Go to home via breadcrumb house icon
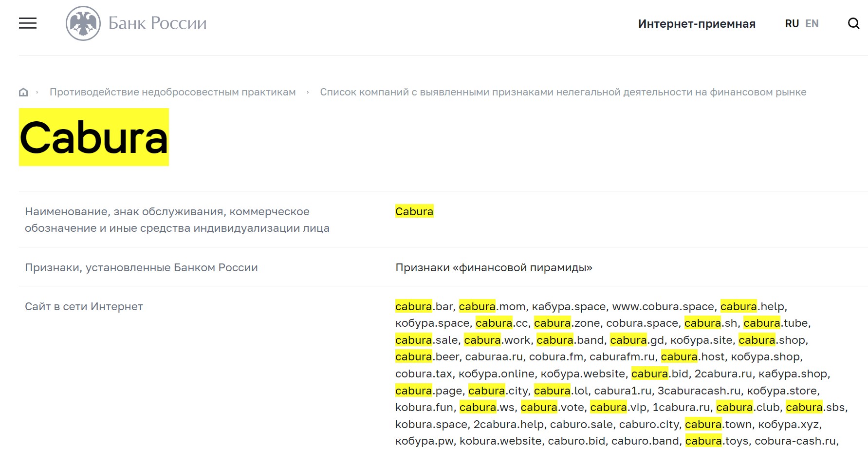Viewport: 868px width, 449px height. point(23,92)
